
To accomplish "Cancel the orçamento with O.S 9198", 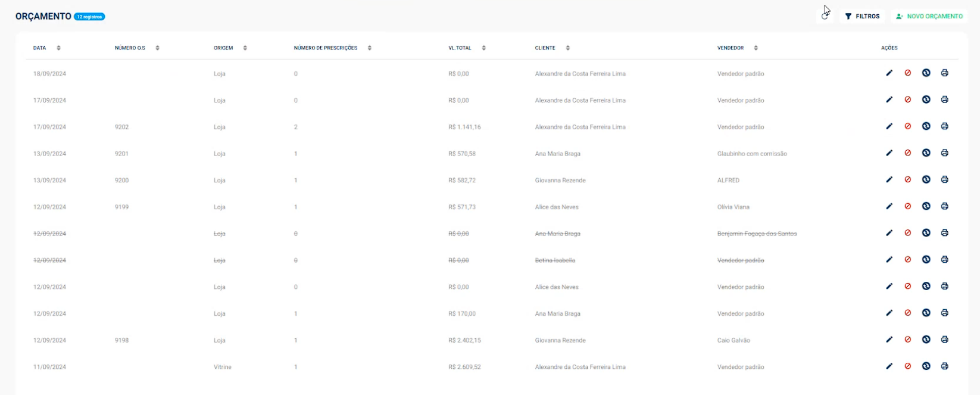I will click(x=907, y=340).
